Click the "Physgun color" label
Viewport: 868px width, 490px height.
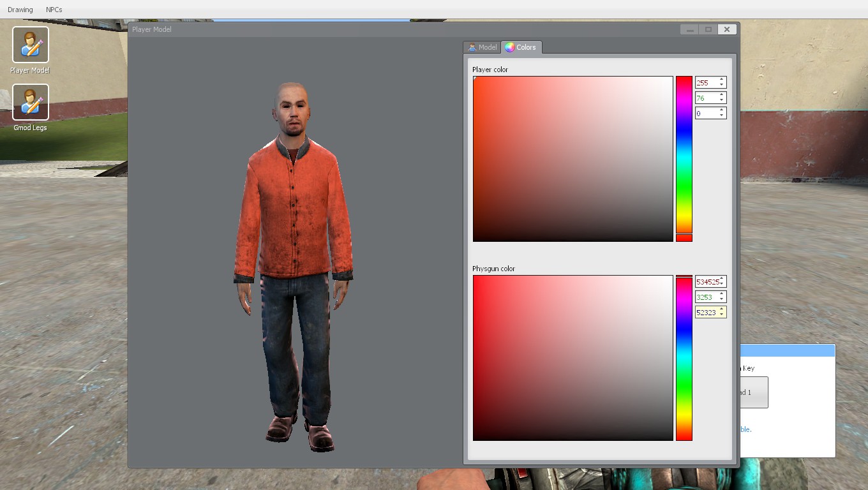coord(493,269)
